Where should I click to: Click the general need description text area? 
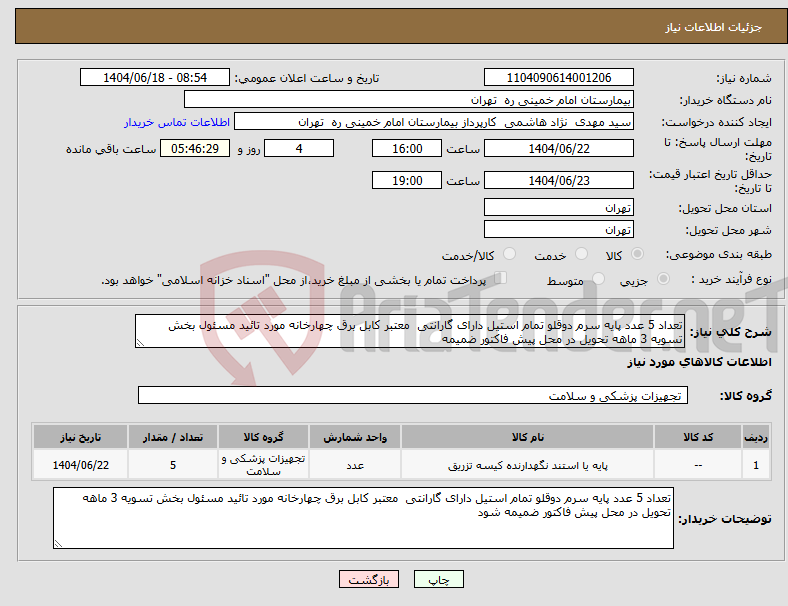(x=410, y=331)
